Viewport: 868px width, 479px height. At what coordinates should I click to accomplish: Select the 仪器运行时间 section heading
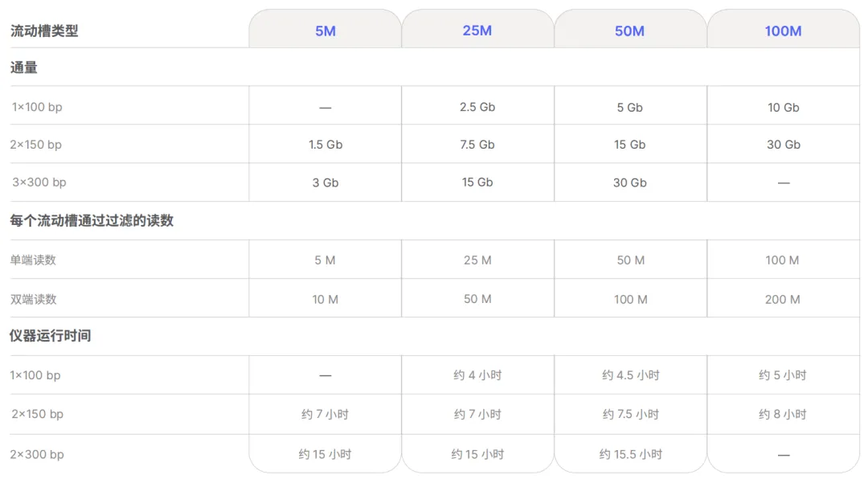click(x=51, y=336)
